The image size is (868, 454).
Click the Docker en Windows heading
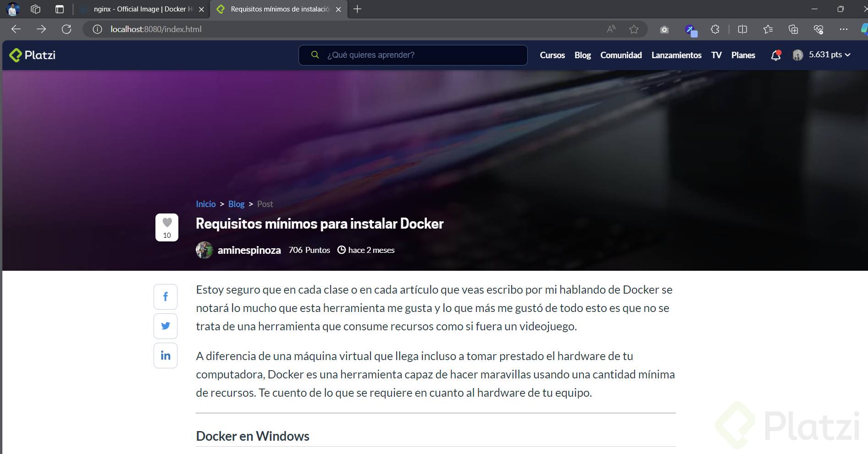[x=253, y=436]
